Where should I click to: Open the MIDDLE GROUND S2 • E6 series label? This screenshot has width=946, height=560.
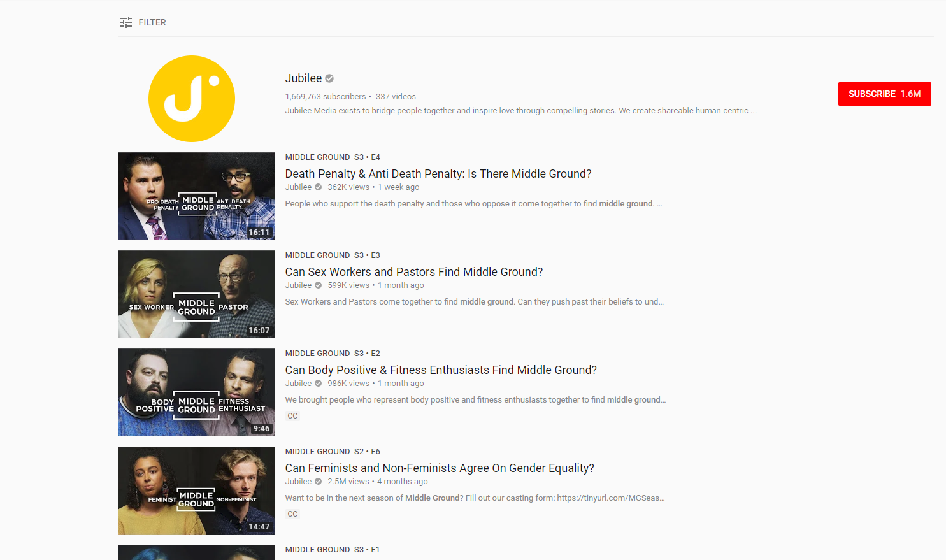pos(333,452)
